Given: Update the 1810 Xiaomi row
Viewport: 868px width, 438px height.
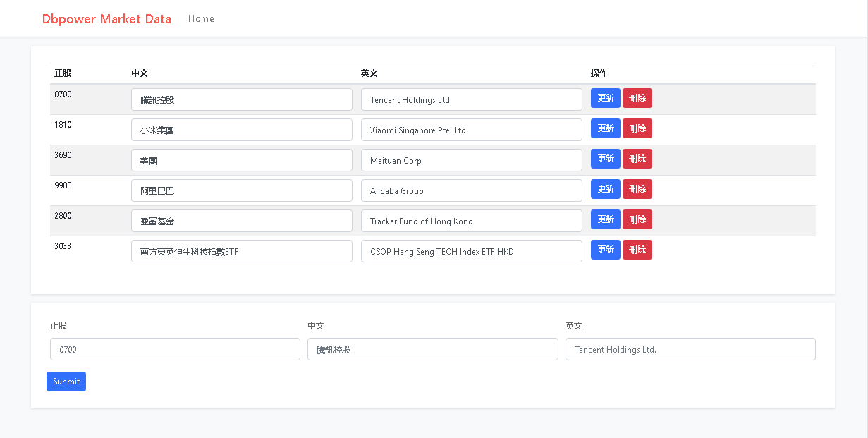Looking at the screenshot, I should point(606,128).
